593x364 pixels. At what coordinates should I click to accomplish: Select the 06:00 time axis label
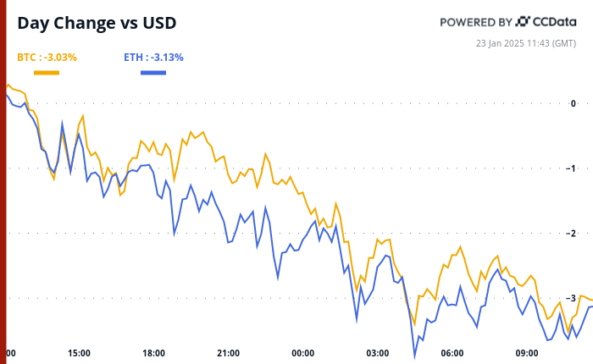tap(452, 353)
